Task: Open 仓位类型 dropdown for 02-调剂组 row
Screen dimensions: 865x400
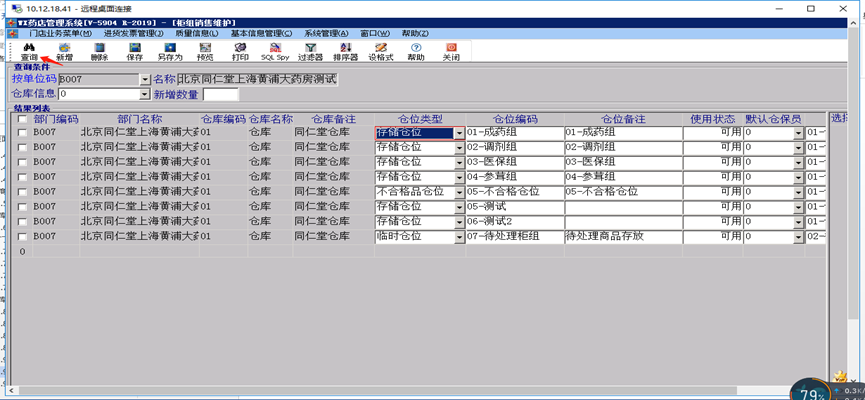Action: point(459,148)
